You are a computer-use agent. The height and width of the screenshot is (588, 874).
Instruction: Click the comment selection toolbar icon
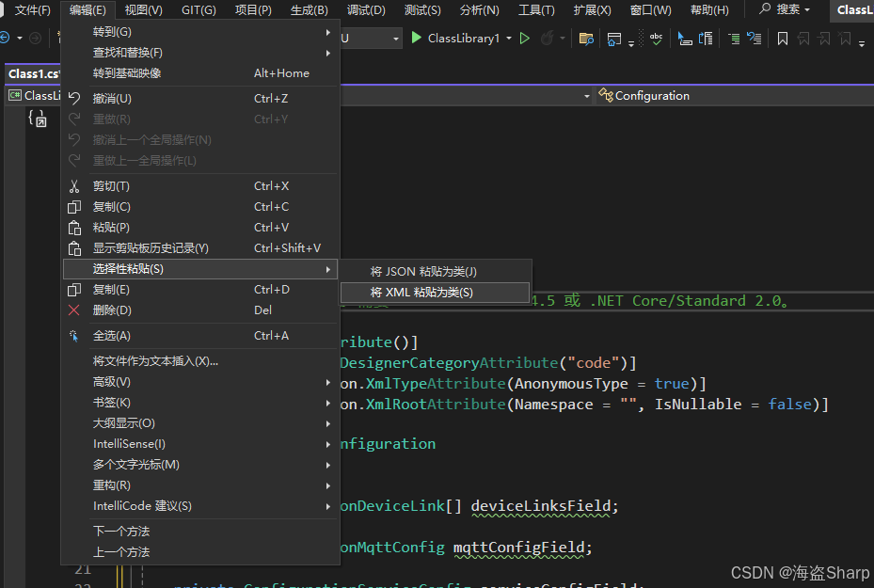point(734,39)
